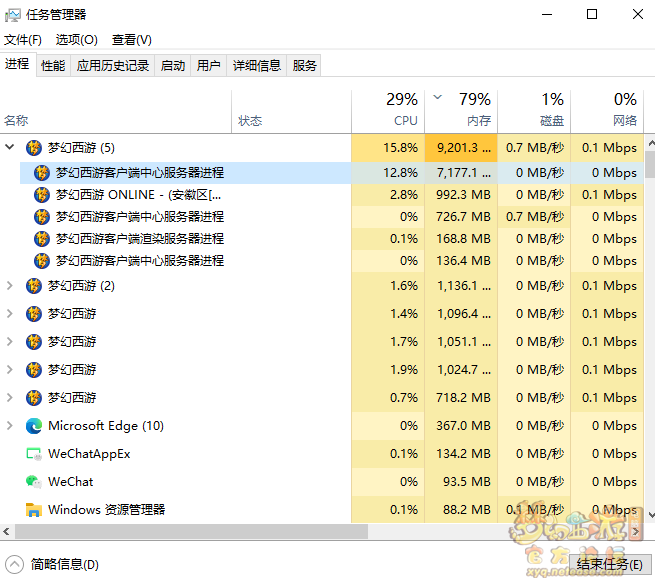Screen dimensions: 655x584
Task: Switch to the 服务 tab
Action: tap(304, 66)
